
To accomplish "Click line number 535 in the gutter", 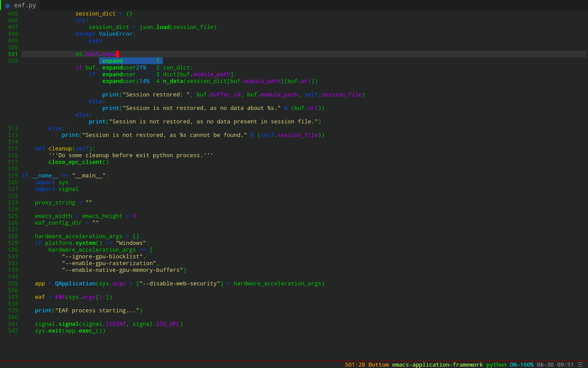I will click(13, 283).
